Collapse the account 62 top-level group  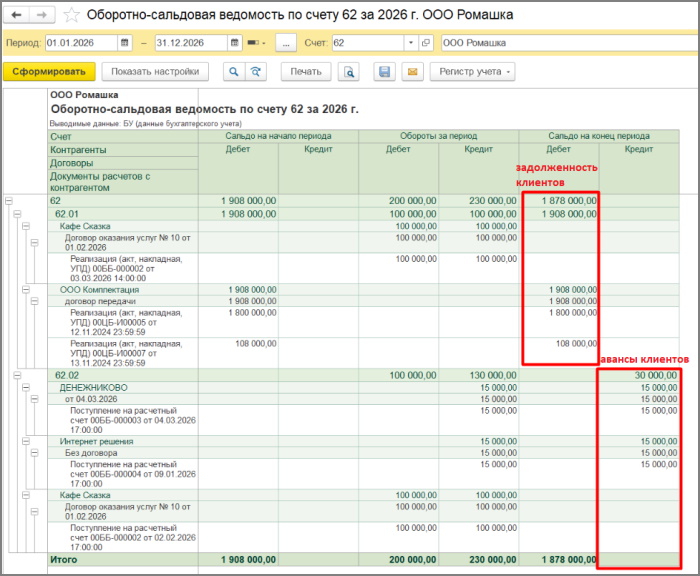pyautogui.click(x=9, y=201)
